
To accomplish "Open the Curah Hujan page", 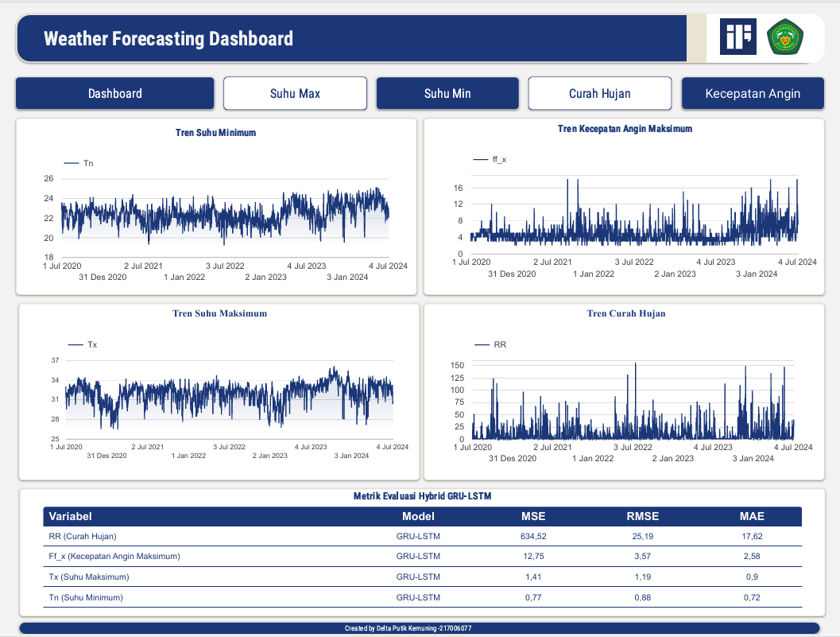I will pos(599,94).
